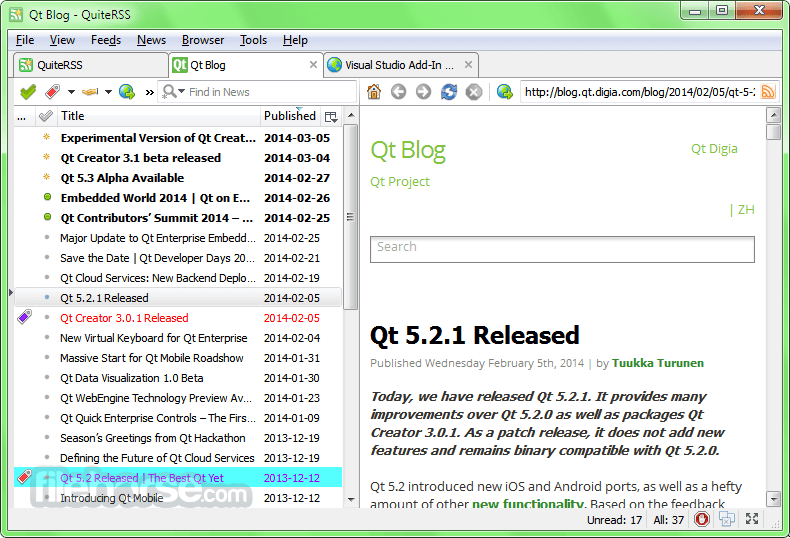Viewport: 790px width, 538px height.
Task: Click the news list scrollbar up arrow
Action: tap(351, 115)
